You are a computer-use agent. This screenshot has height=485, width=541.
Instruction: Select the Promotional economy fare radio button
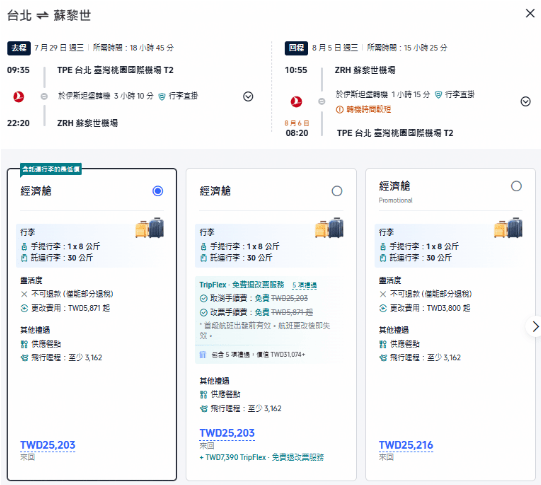516,186
